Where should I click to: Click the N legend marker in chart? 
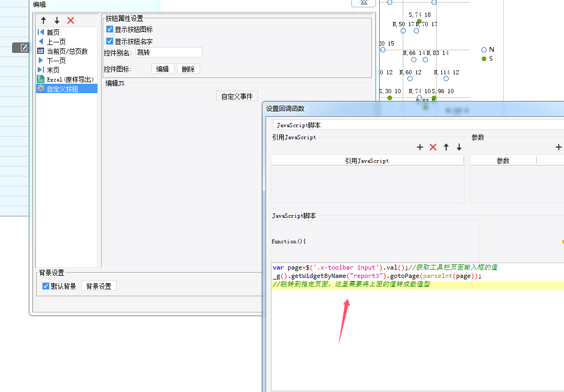click(484, 50)
